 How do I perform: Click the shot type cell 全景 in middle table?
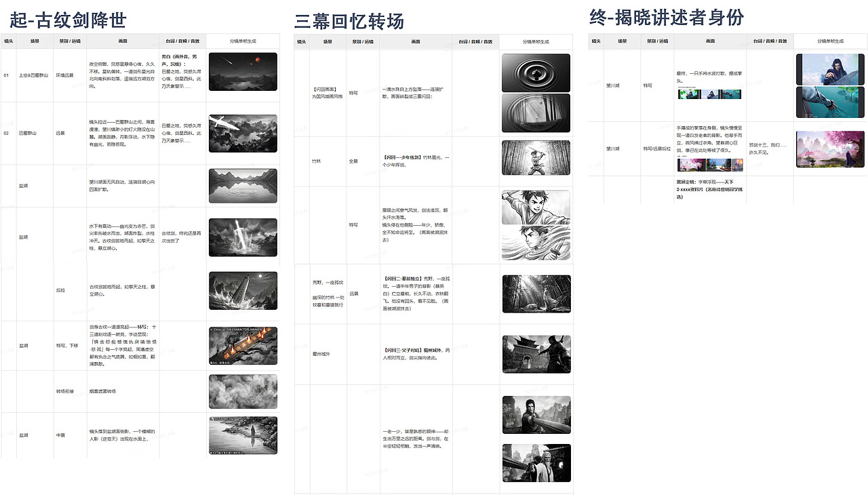point(353,161)
